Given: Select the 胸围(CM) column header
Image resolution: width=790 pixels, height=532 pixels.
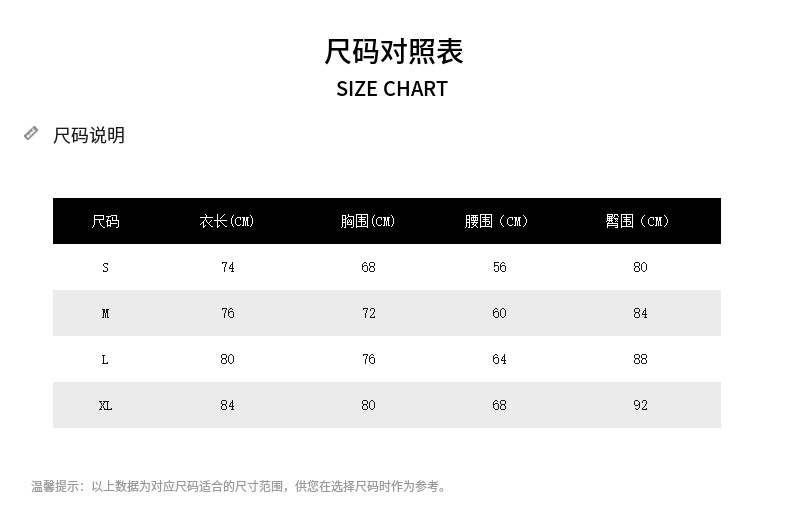Looking at the screenshot, I should pos(368,221).
